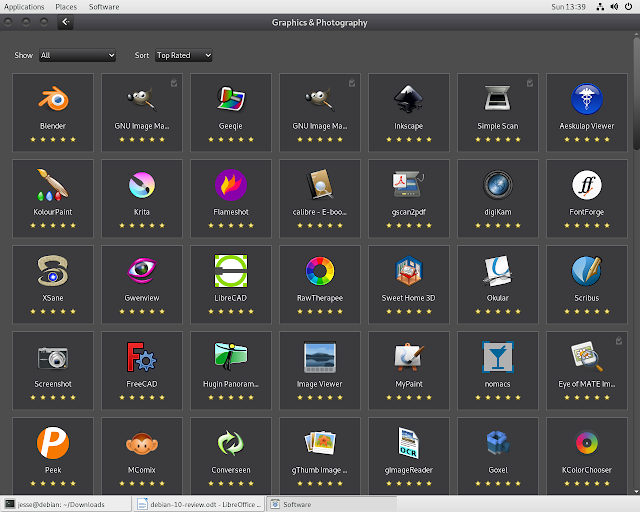The width and height of the screenshot is (640, 512).
Task: Open the system menu arrow in the top bar
Action: (628, 6)
